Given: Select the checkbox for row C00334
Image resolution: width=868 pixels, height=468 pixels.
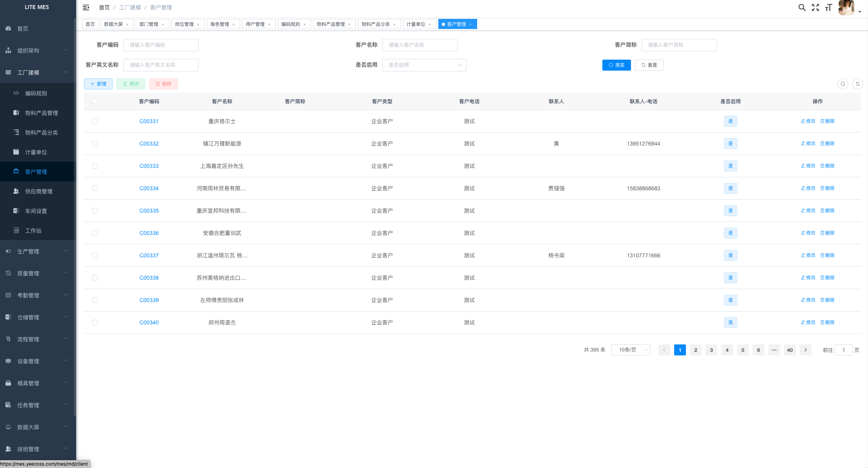Looking at the screenshot, I should coord(95,188).
